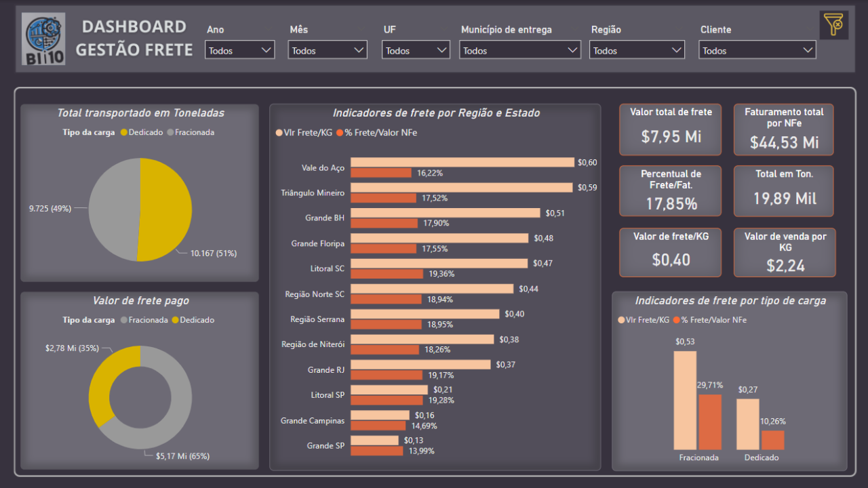
Task: Click the Faturamento total por NFe card
Action: point(783,129)
